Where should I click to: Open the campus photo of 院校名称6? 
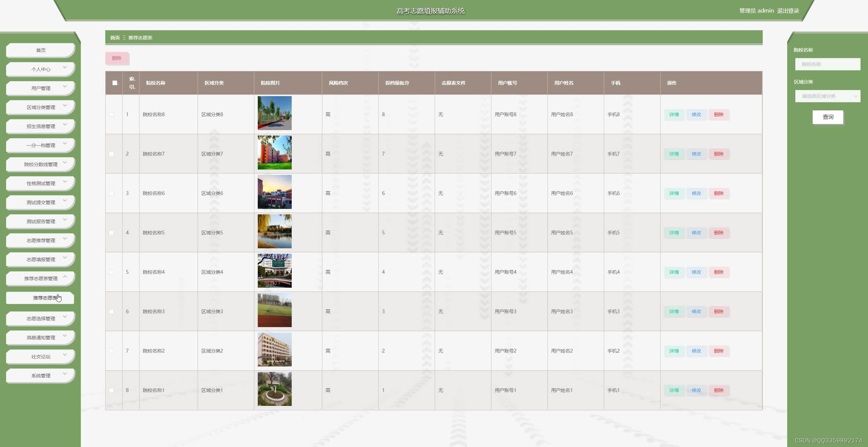pyautogui.click(x=274, y=192)
